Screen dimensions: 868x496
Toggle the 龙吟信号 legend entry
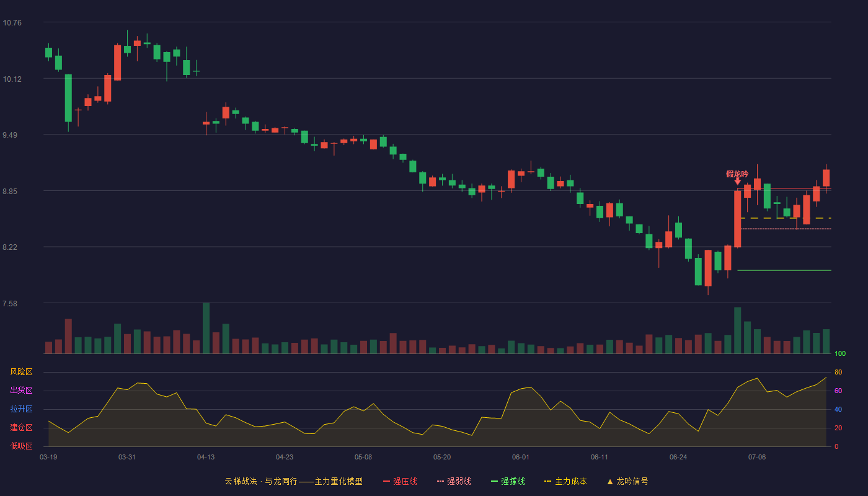pyautogui.click(x=627, y=481)
